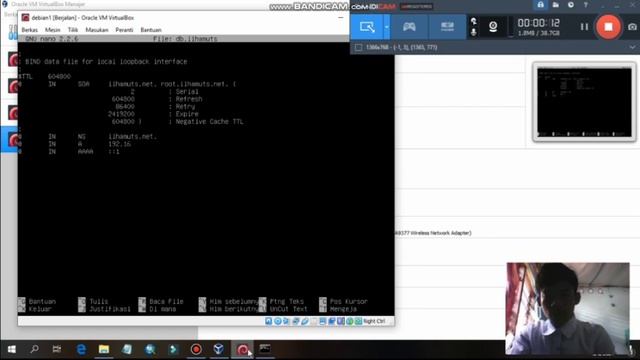This screenshot has width=640, height=360.
Task: Click the 'Negative Cache TTL' comment in nano
Action: [x=209, y=122]
